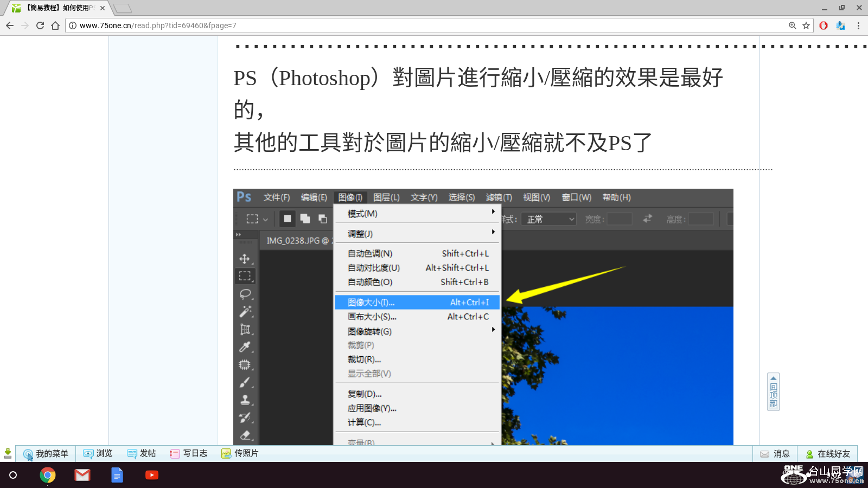The height and width of the screenshot is (488, 868).
Task: Click the 回顶部 back-to-top button
Action: pyautogui.click(x=774, y=391)
